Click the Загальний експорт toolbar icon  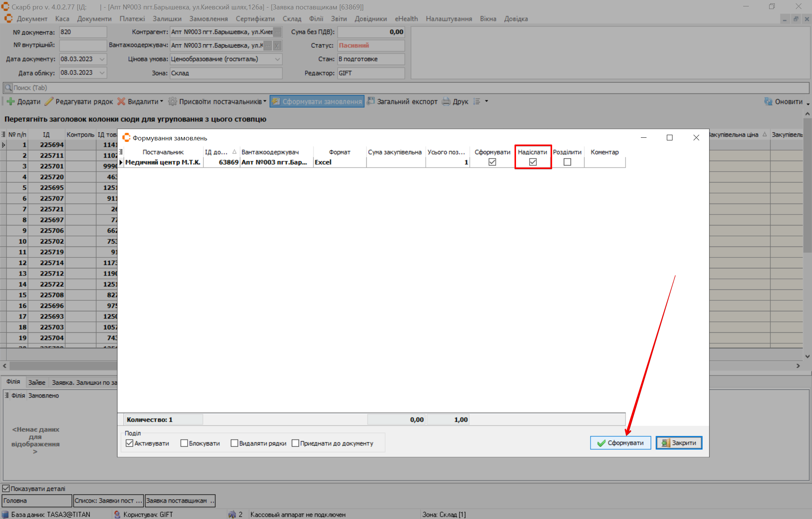point(371,101)
